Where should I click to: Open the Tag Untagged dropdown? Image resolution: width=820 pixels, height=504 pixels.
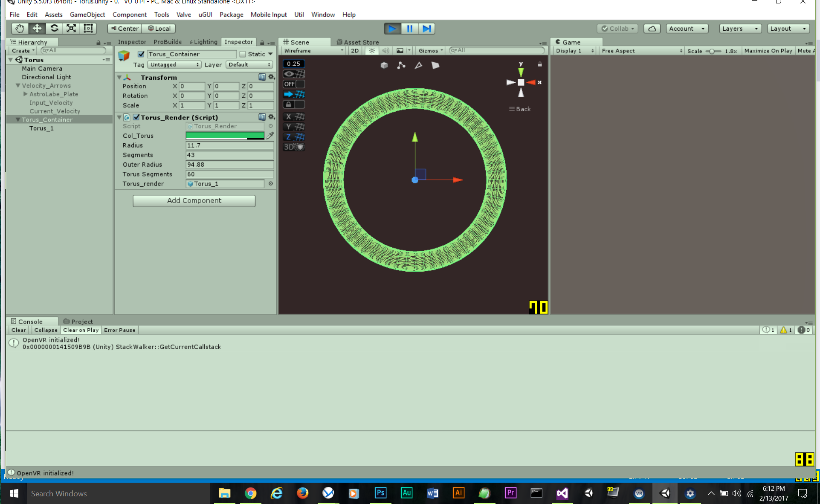[174, 64]
